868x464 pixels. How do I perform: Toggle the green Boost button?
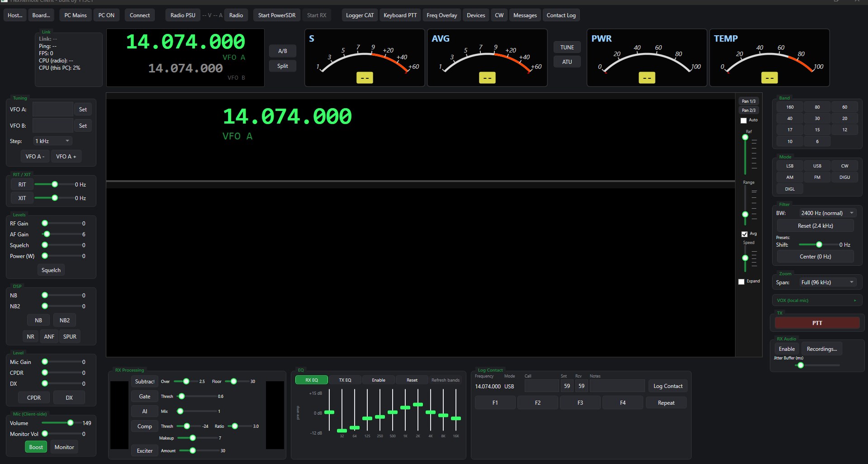[x=36, y=447]
